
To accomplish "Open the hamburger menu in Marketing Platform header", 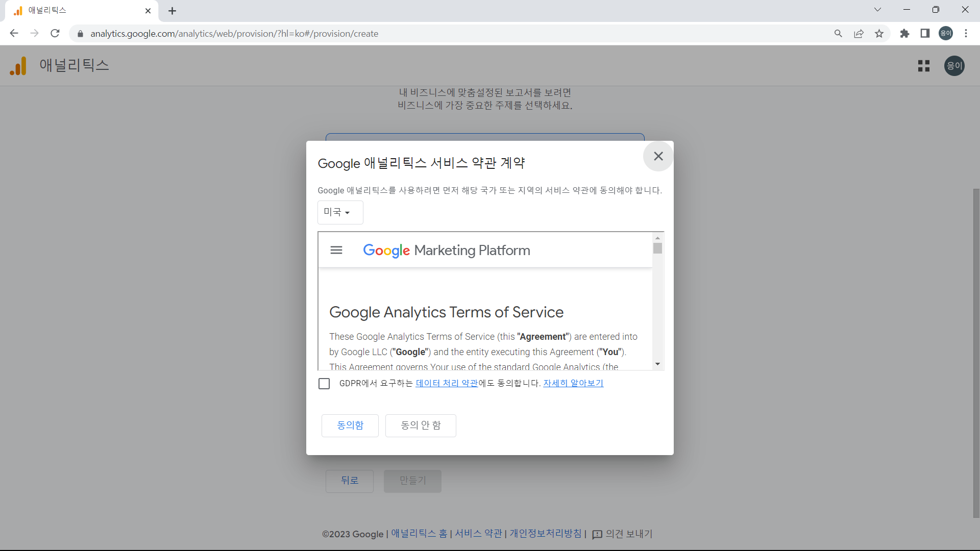I will (336, 249).
